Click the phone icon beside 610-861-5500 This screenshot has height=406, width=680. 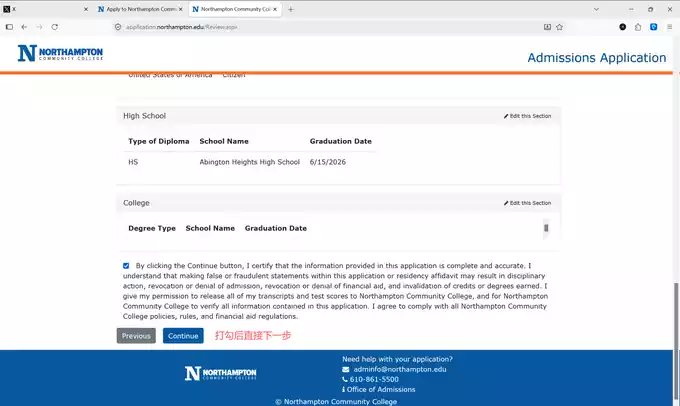(x=345, y=380)
